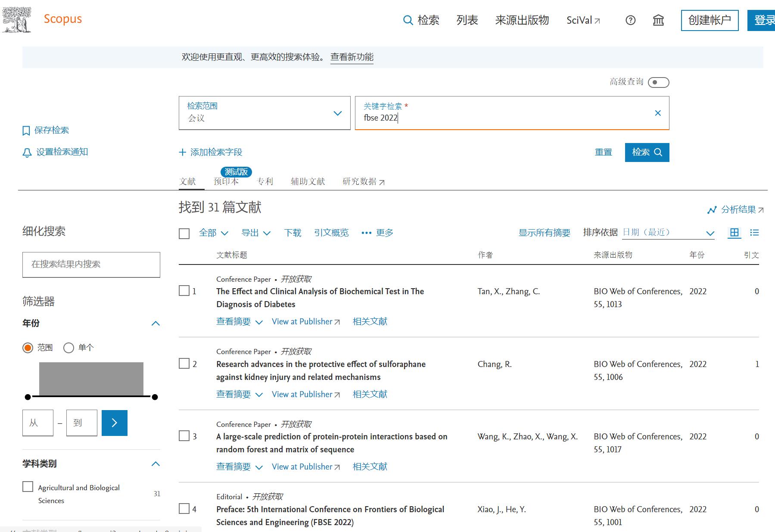Image resolution: width=775 pixels, height=532 pixels.
Task: Open the 检索范围 dropdown
Action: click(x=265, y=113)
